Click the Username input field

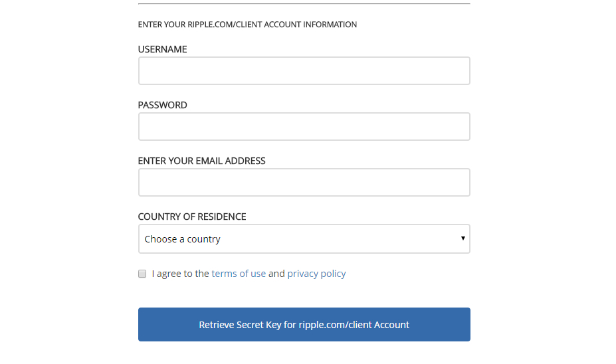[304, 71]
